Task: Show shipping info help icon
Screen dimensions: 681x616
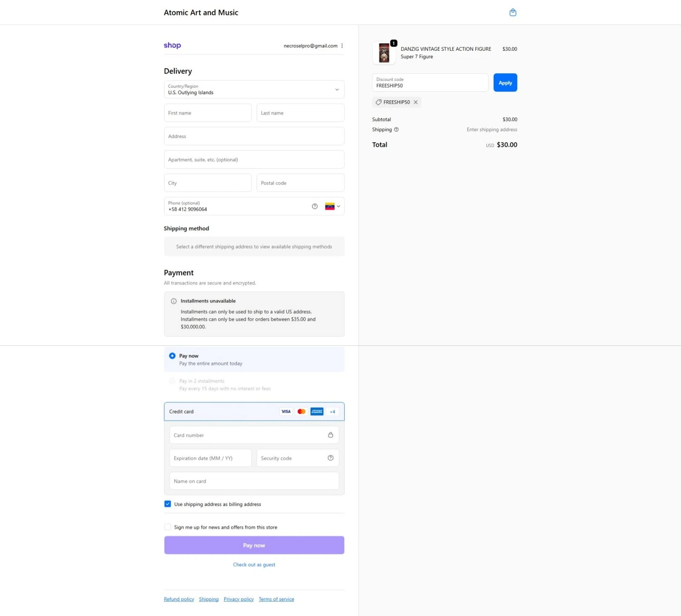Action: pyautogui.click(x=396, y=129)
